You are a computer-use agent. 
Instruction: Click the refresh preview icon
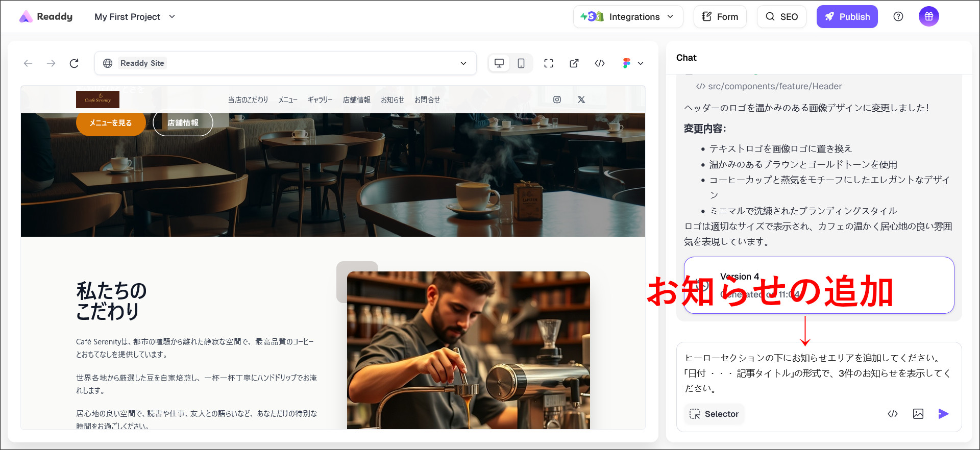pos(74,63)
